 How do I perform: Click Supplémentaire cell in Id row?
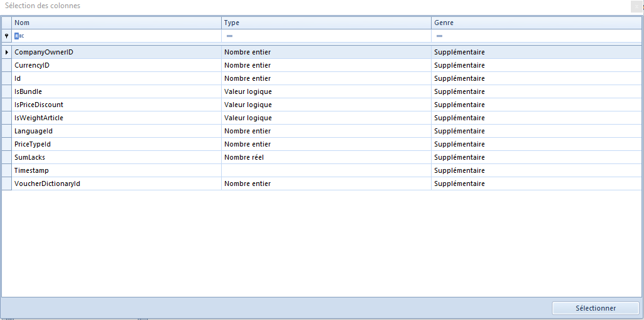click(536, 78)
